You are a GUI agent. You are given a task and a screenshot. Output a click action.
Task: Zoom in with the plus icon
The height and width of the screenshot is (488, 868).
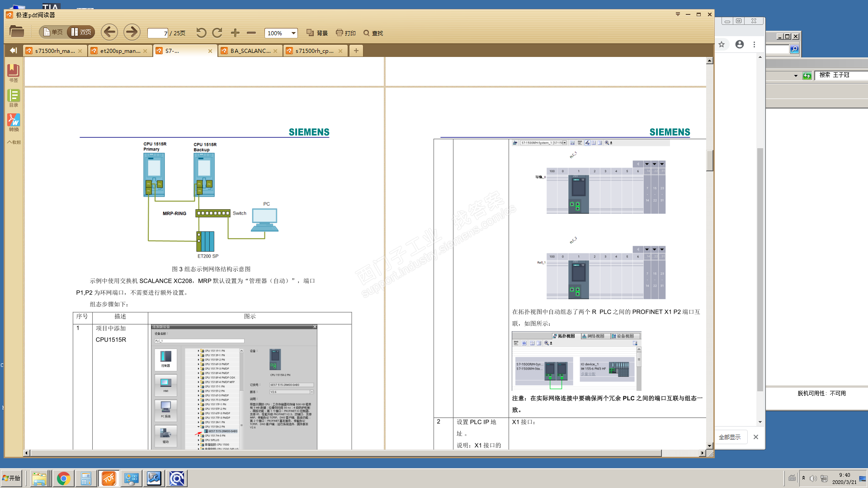[x=235, y=33]
